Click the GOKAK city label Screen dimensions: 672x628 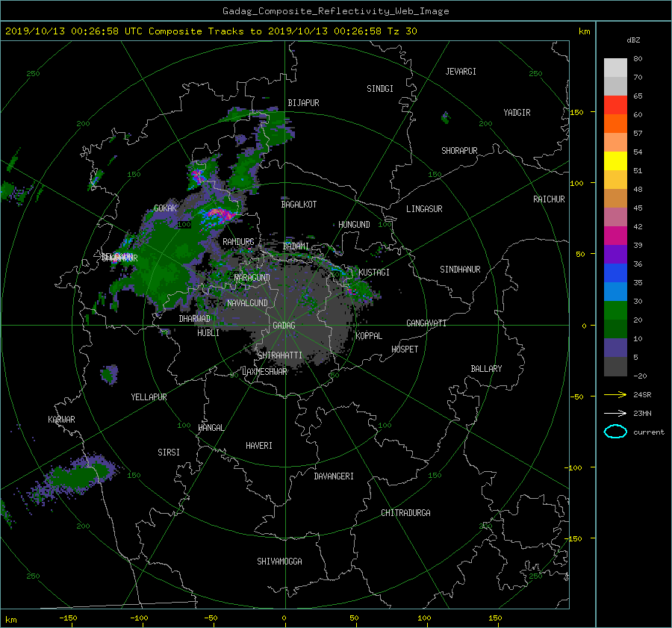(165, 208)
